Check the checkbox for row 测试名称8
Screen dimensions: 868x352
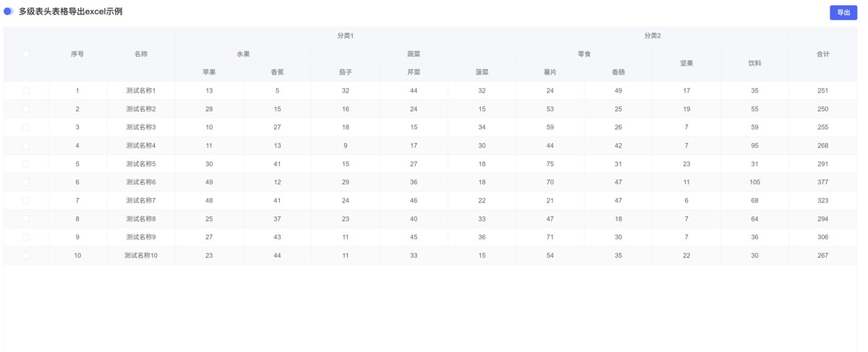26,219
